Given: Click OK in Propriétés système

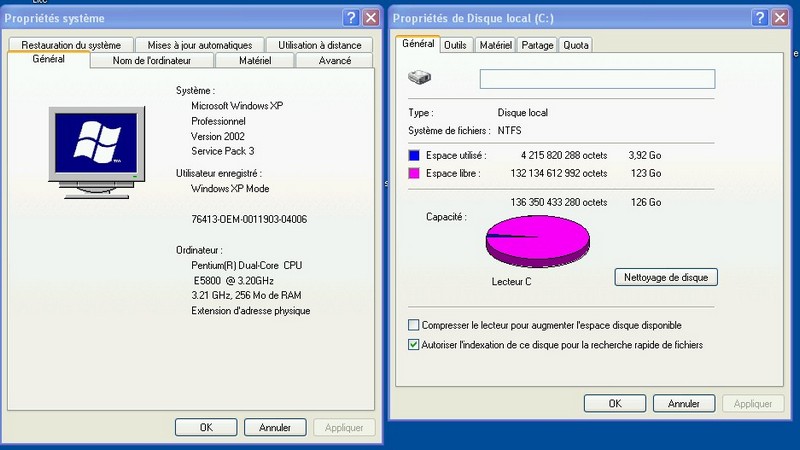Looking at the screenshot, I should click(x=206, y=428).
